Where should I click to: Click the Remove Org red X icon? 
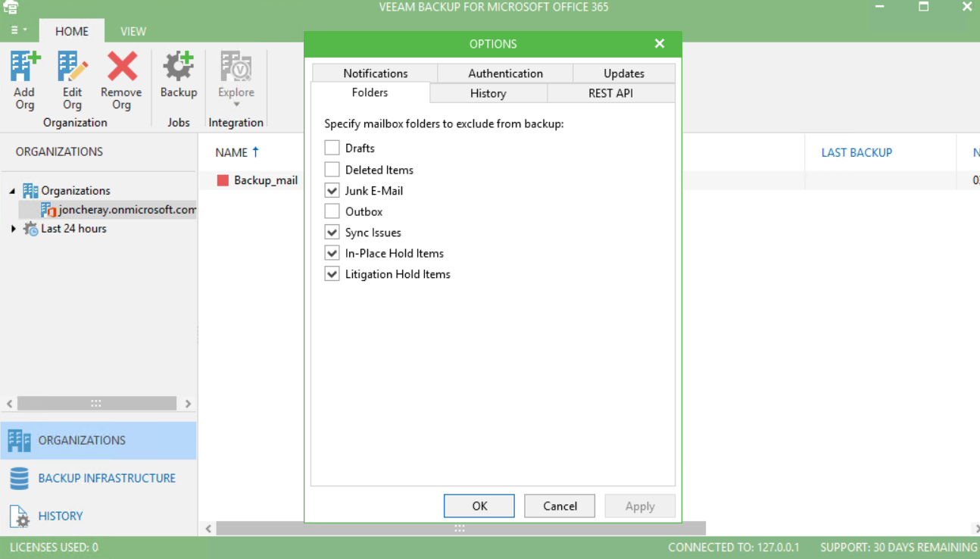tap(121, 67)
